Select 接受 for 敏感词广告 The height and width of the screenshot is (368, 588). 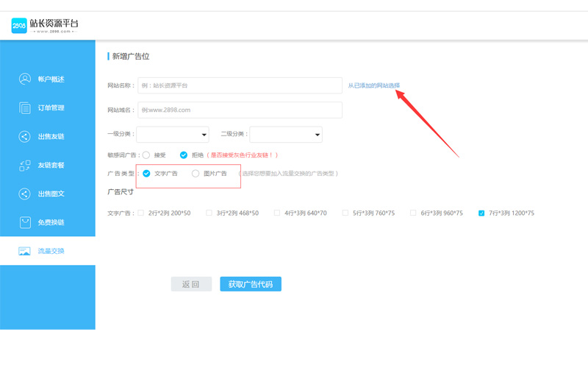click(146, 155)
